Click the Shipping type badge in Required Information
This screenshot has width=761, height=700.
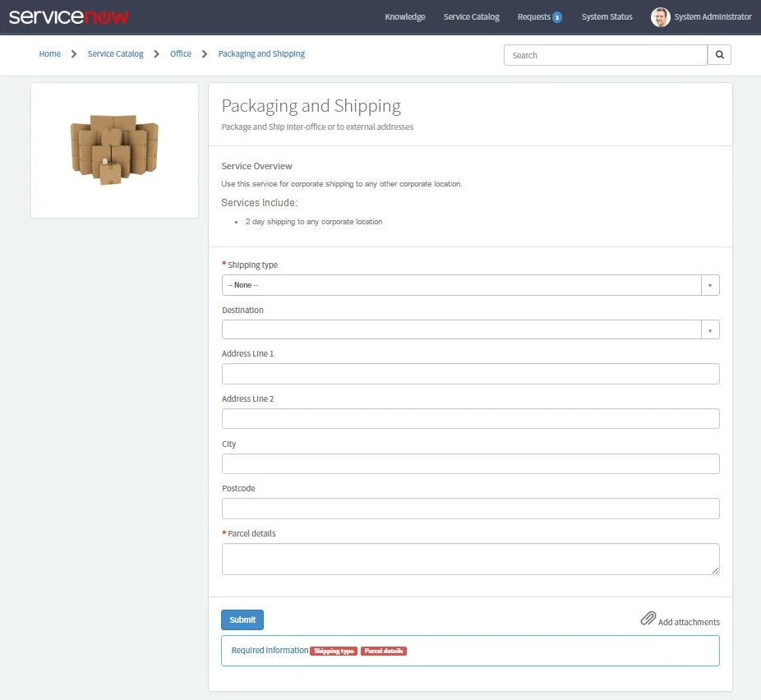[x=334, y=650]
